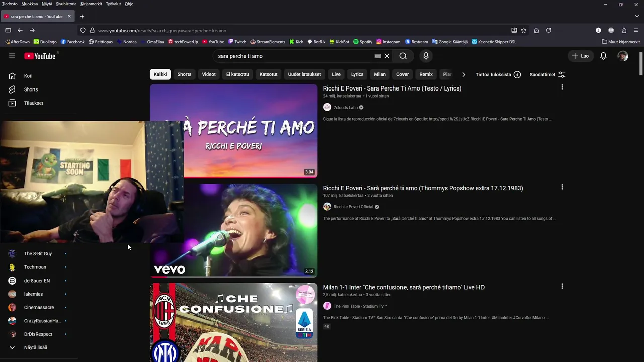This screenshot has width=644, height=362.
Task: Open options for Thommys Popshow video
Action: click(562, 187)
